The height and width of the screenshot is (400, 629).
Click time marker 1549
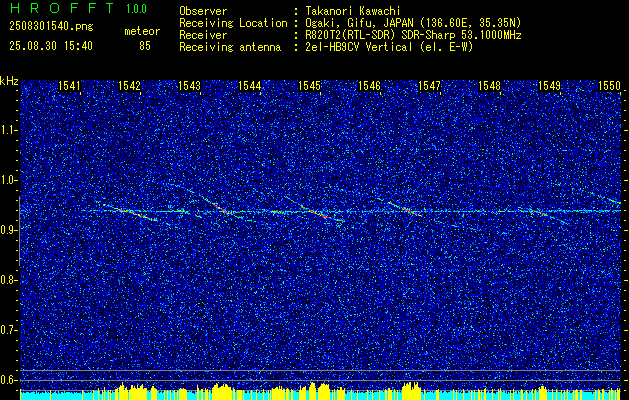[550, 85]
